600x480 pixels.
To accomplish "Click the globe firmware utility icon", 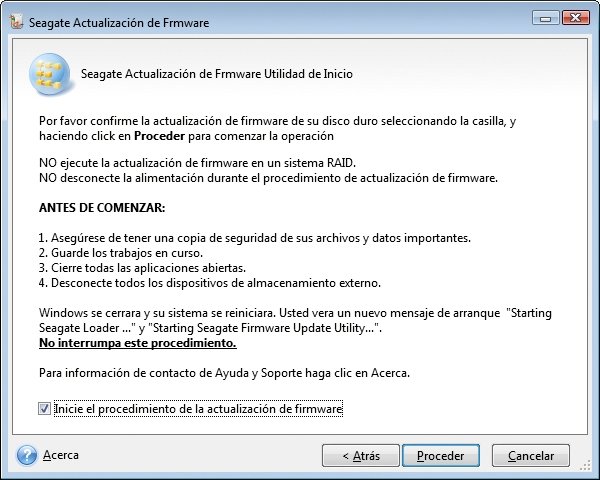I will tap(50, 74).
